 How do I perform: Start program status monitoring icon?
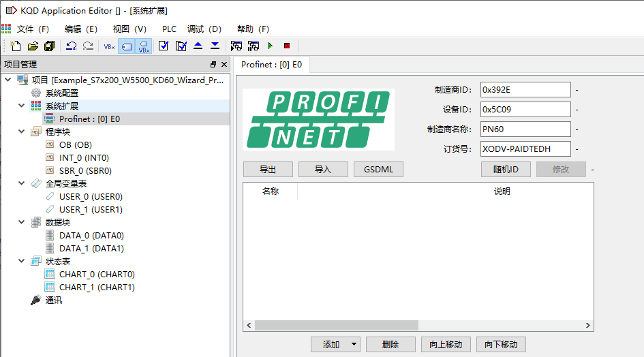point(236,46)
